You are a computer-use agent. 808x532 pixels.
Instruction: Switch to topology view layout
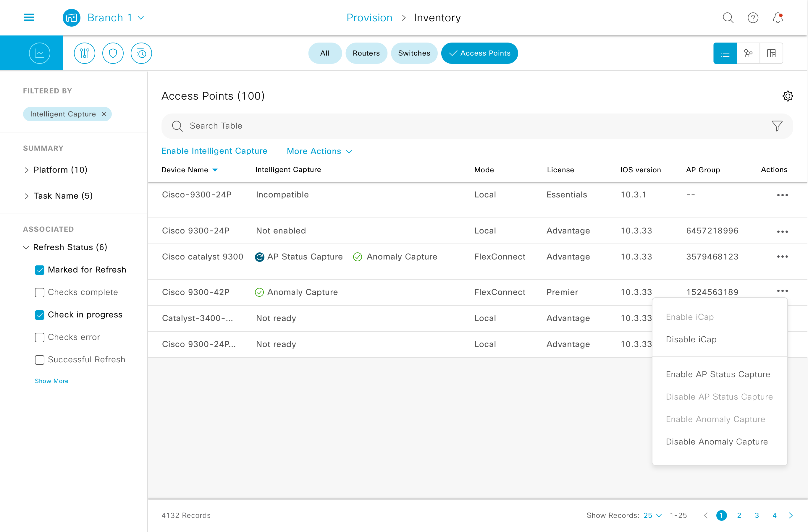click(748, 53)
